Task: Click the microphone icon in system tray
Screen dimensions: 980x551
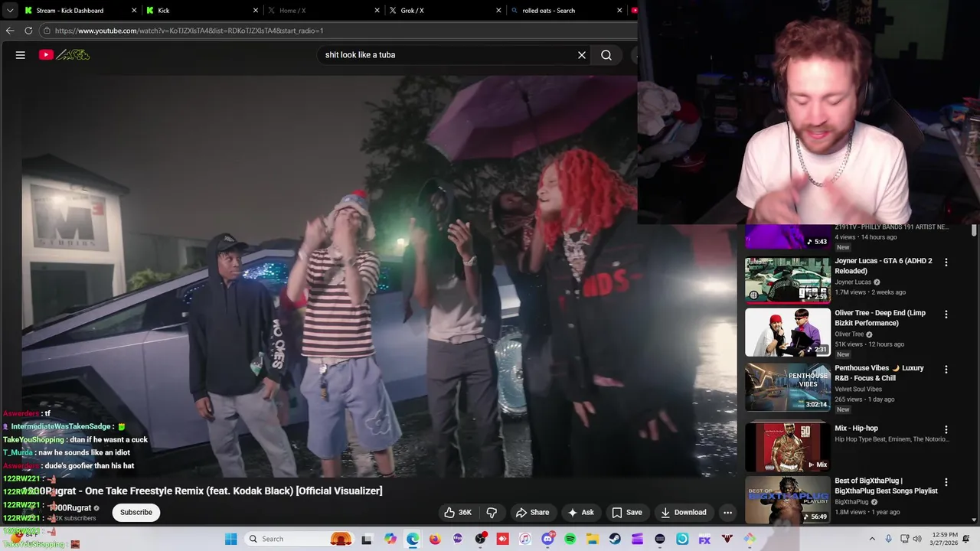Action: click(888, 539)
